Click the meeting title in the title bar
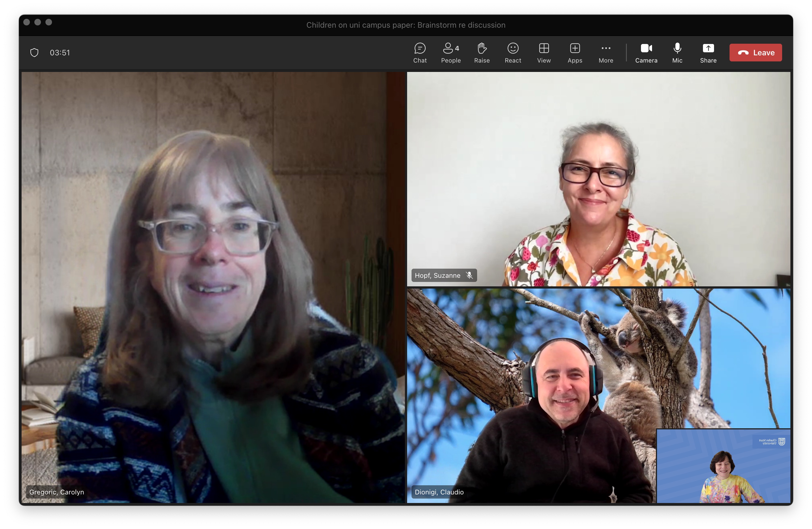This screenshot has height=529, width=812. [x=406, y=25]
